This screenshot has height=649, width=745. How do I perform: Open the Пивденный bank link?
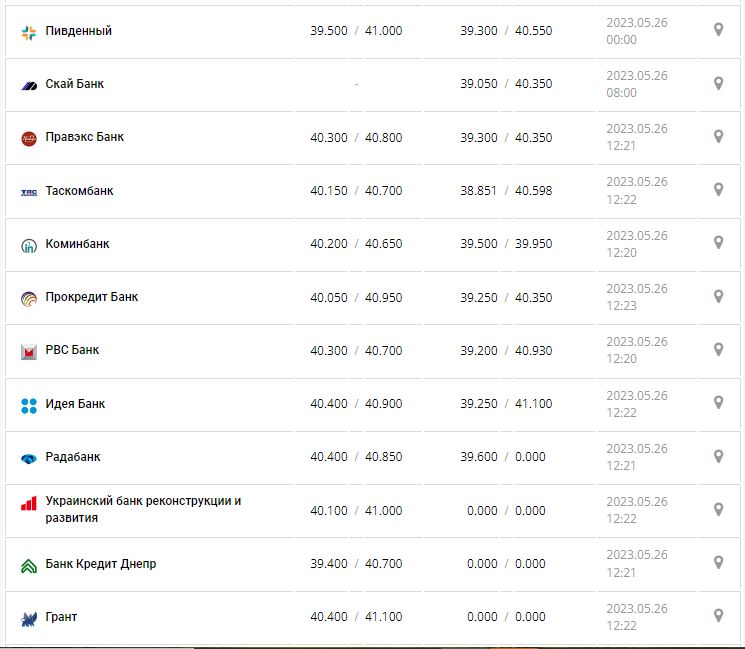click(x=79, y=31)
